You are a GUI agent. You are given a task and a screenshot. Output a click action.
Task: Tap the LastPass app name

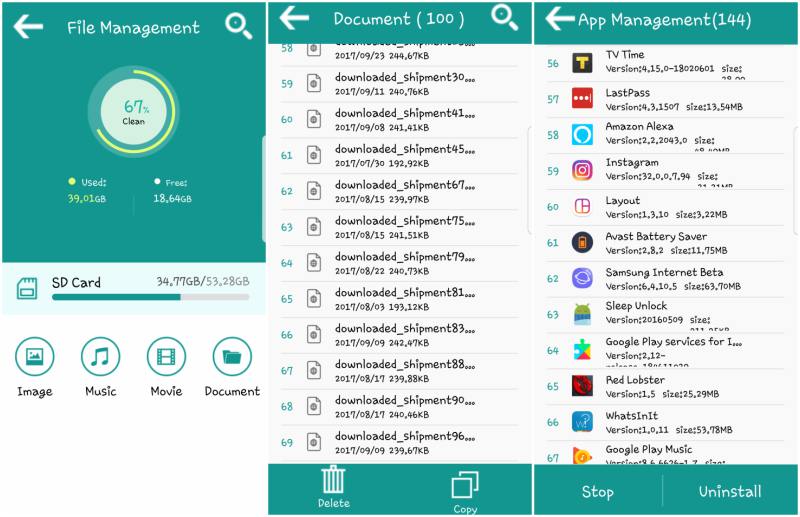tap(628, 93)
